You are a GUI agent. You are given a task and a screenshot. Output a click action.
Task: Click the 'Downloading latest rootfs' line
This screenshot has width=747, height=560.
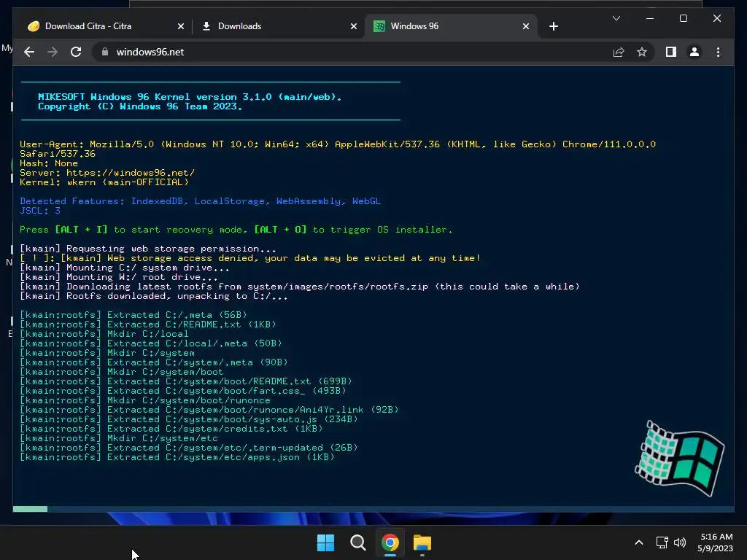click(x=300, y=286)
